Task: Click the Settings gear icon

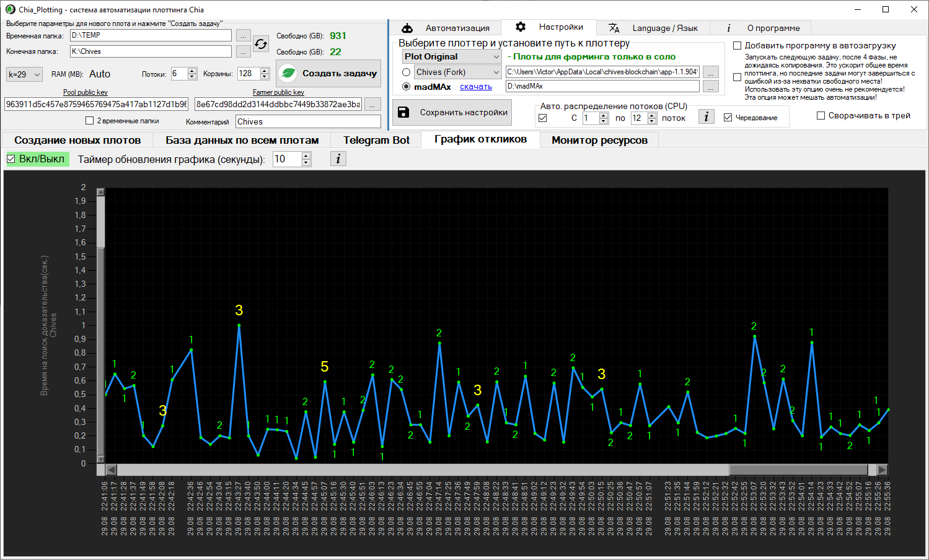Action: [521, 27]
